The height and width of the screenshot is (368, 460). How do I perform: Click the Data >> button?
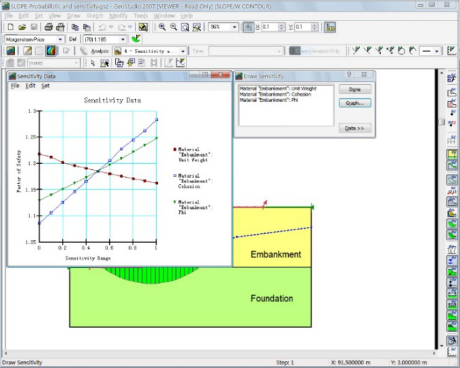tap(355, 128)
